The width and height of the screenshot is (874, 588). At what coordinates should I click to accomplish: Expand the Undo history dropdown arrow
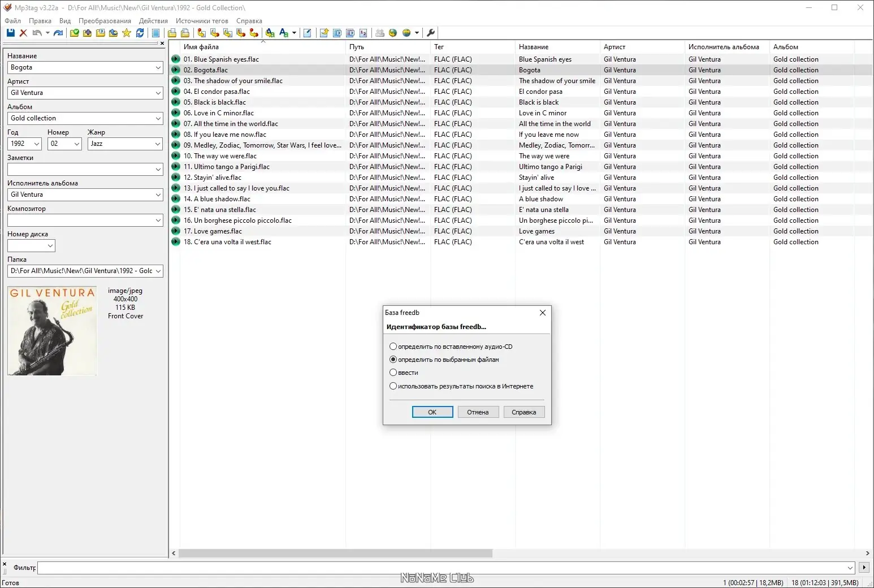point(47,33)
